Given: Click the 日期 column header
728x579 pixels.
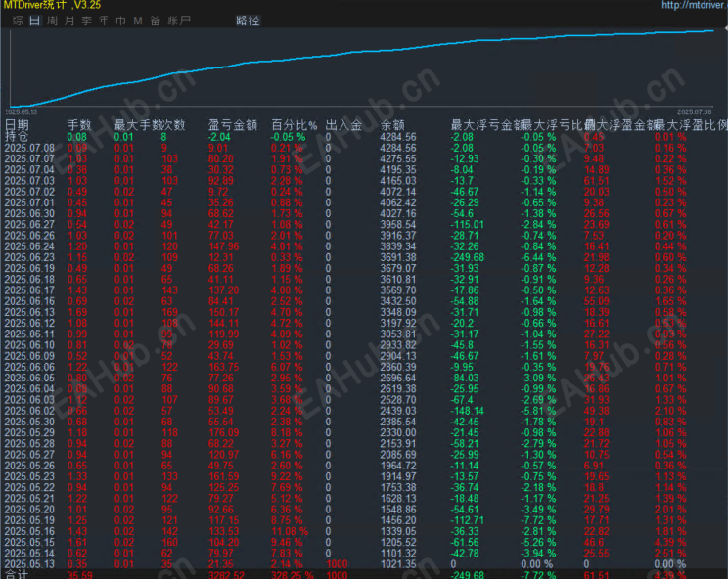Looking at the screenshot, I should pos(17,125).
